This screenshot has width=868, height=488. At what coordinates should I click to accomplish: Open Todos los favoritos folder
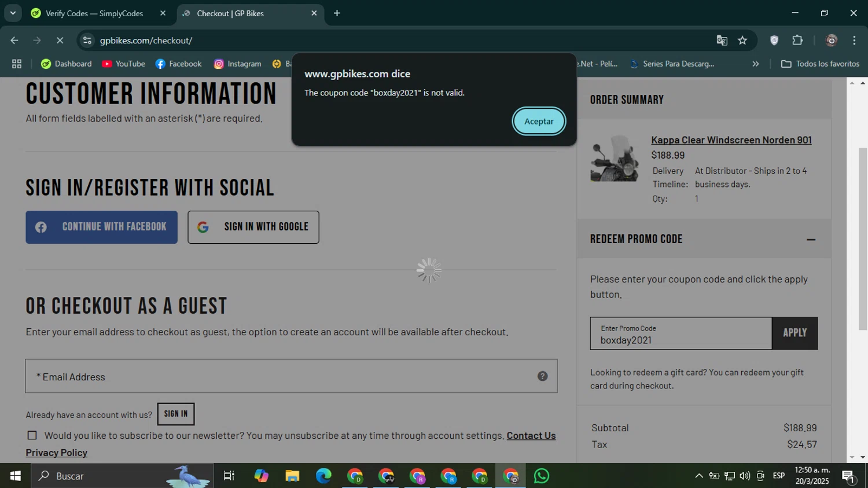(x=820, y=64)
